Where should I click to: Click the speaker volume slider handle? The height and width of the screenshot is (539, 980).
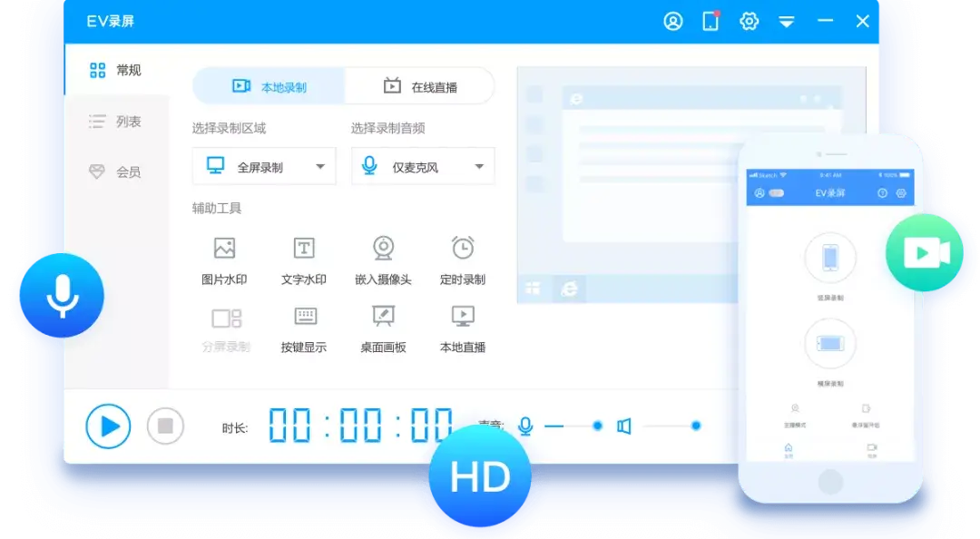[696, 426]
